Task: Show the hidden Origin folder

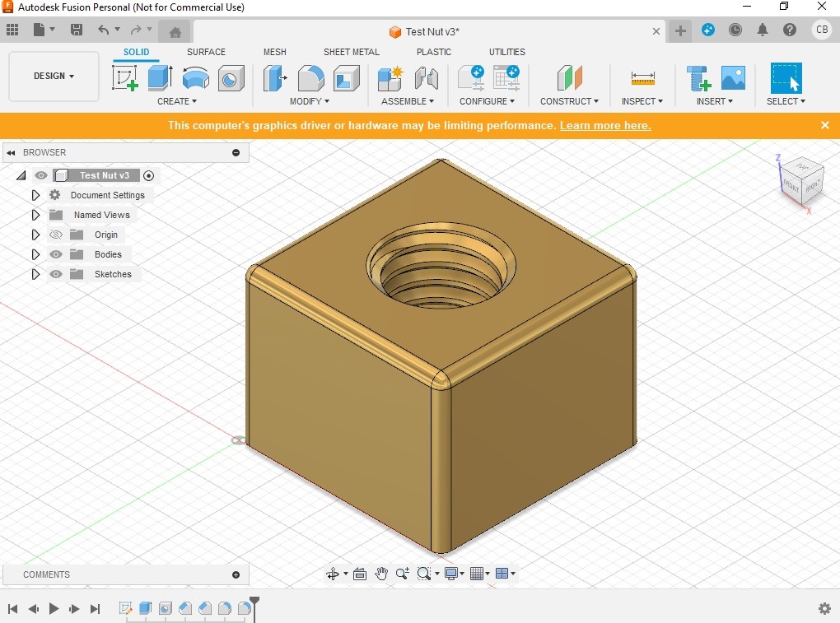Action: tap(56, 235)
